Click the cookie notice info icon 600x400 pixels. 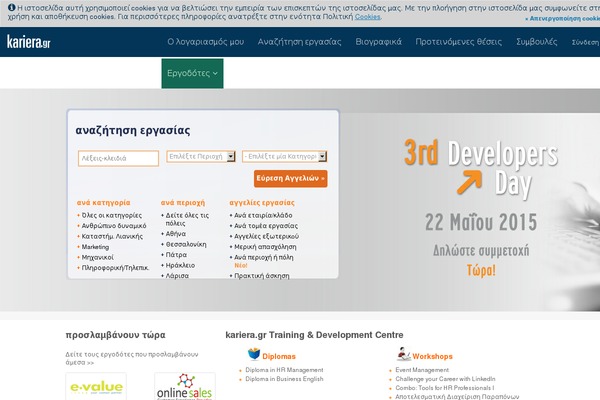12,7
